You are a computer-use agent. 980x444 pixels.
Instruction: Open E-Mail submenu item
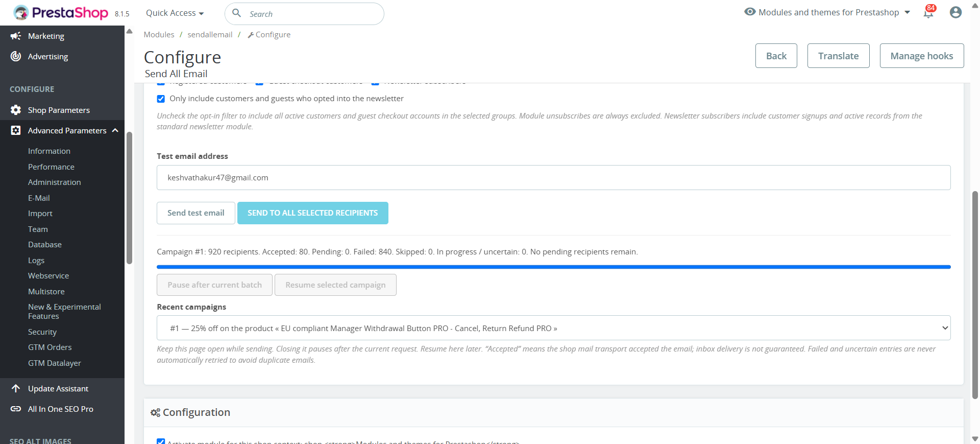click(39, 198)
